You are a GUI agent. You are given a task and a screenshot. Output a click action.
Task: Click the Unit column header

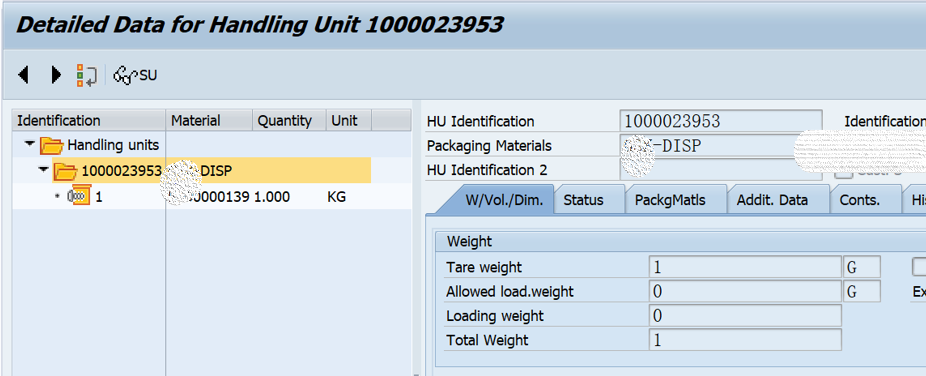coord(349,120)
